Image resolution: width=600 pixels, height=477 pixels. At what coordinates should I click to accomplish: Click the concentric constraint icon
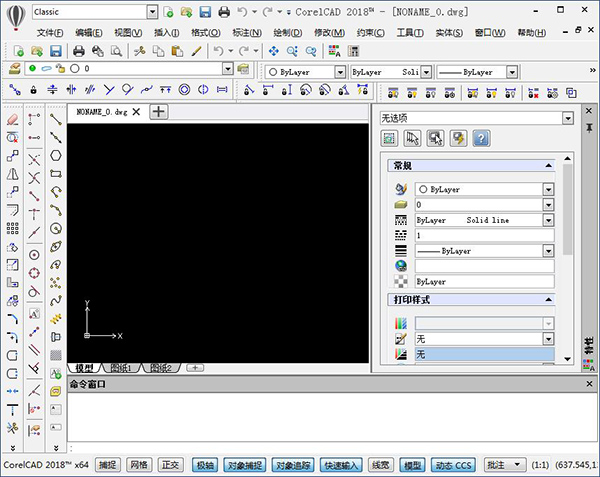coord(184,90)
